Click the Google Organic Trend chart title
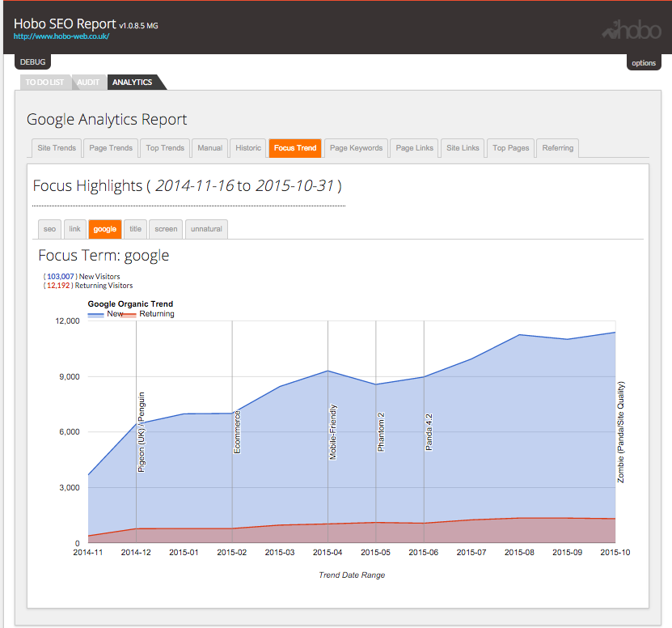The height and width of the screenshot is (628, 672). [130, 304]
